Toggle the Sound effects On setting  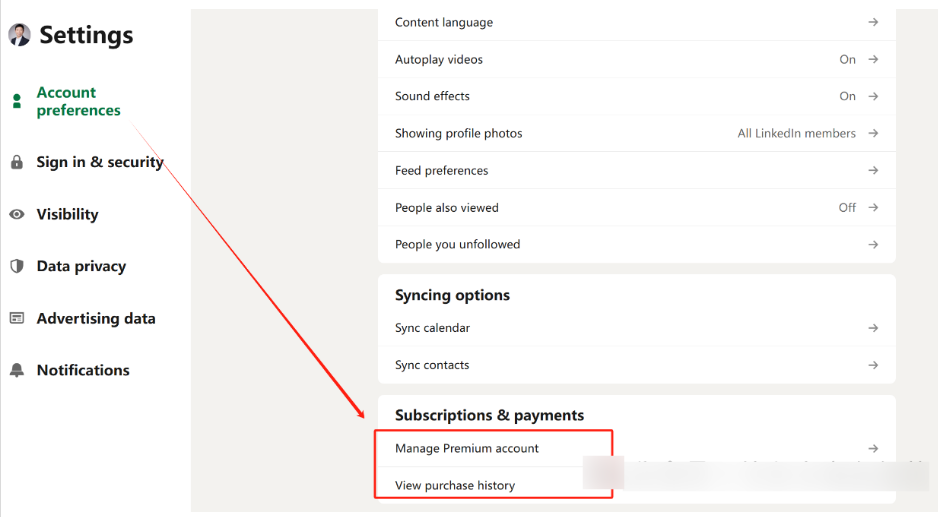pos(848,96)
